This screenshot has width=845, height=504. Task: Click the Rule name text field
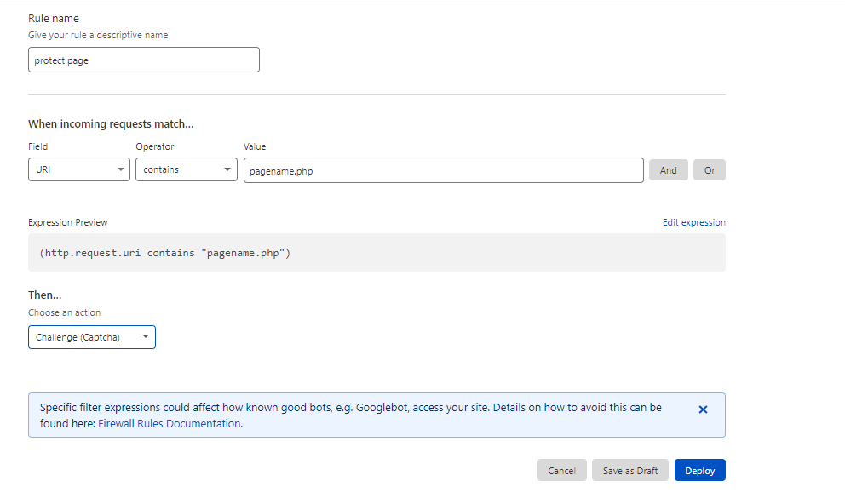(144, 60)
